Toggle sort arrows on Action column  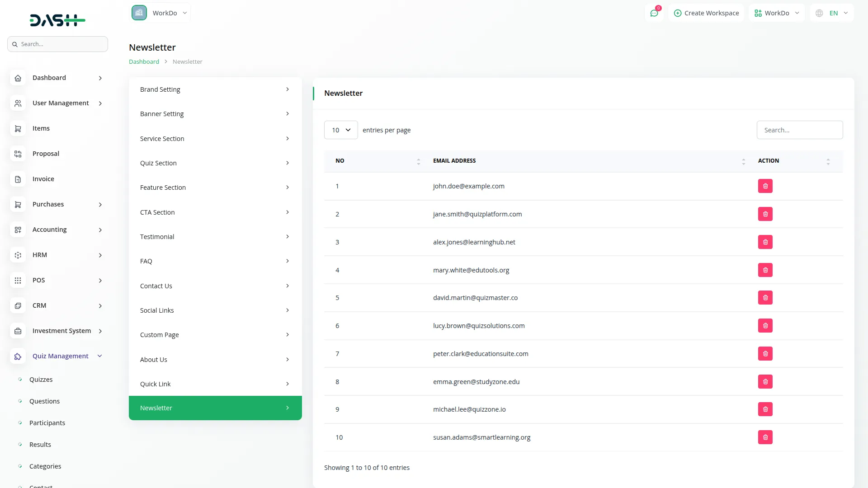click(x=828, y=161)
